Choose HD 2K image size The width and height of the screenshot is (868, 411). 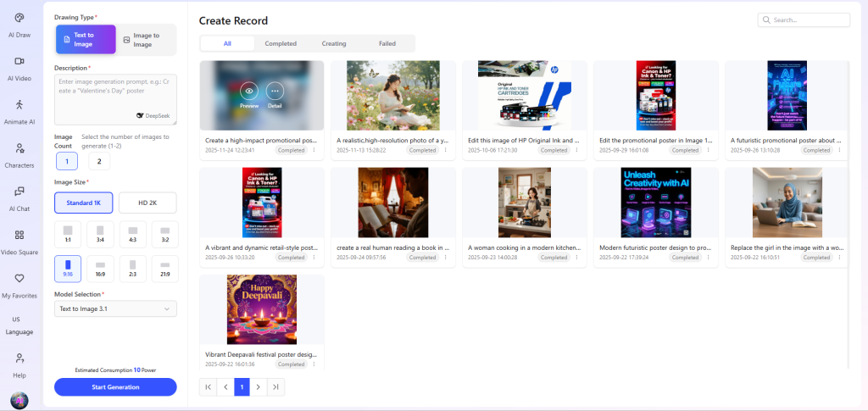click(147, 203)
